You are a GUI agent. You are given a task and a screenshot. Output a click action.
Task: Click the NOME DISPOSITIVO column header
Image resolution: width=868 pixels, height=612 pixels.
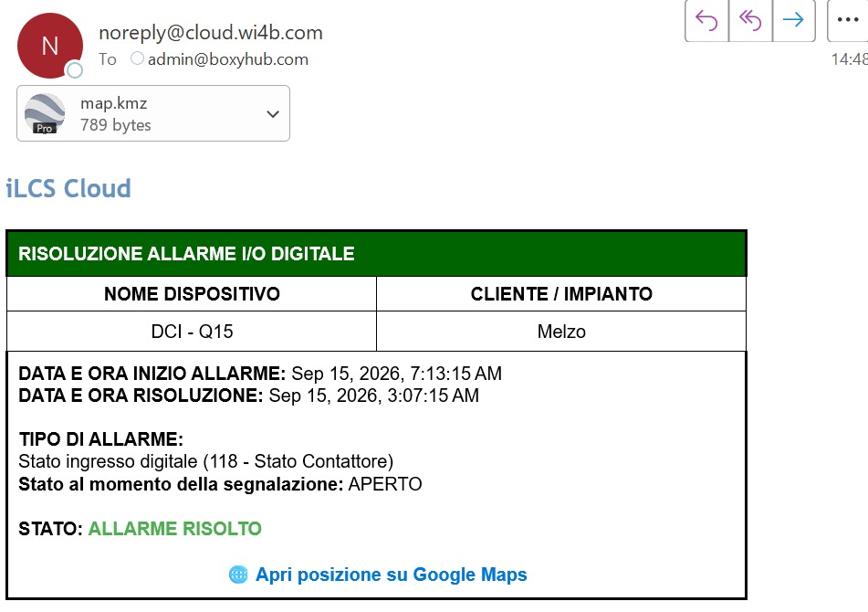point(192,293)
